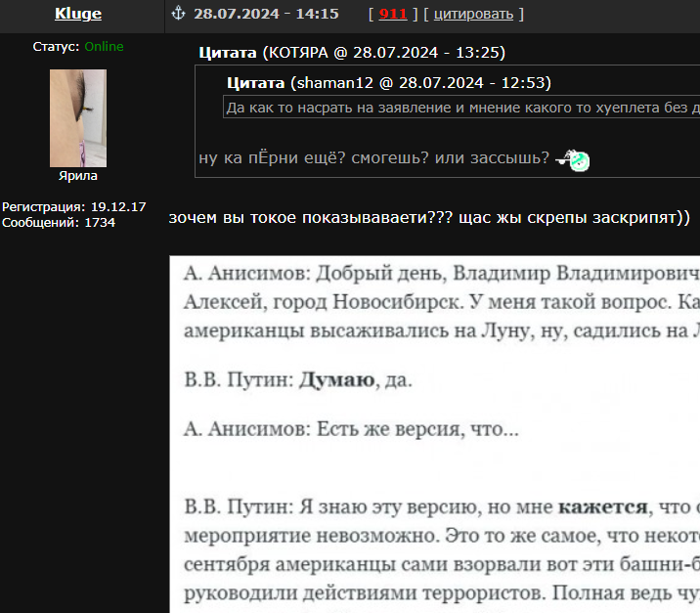This screenshot has height=613, width=700.
Task: Click Сообщений: 1734 text
Action: tap(59, 222)
